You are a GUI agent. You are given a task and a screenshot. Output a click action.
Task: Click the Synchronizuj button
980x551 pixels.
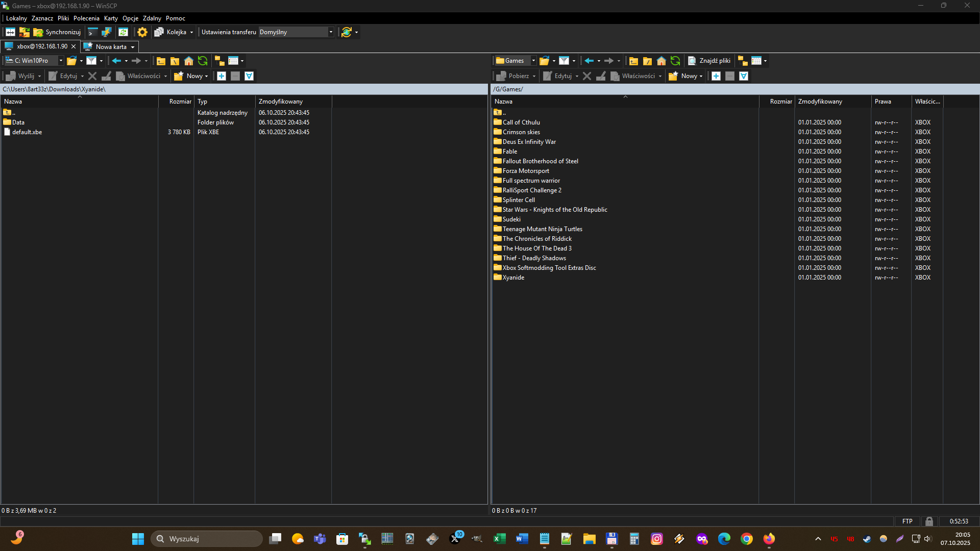point(57,32)
